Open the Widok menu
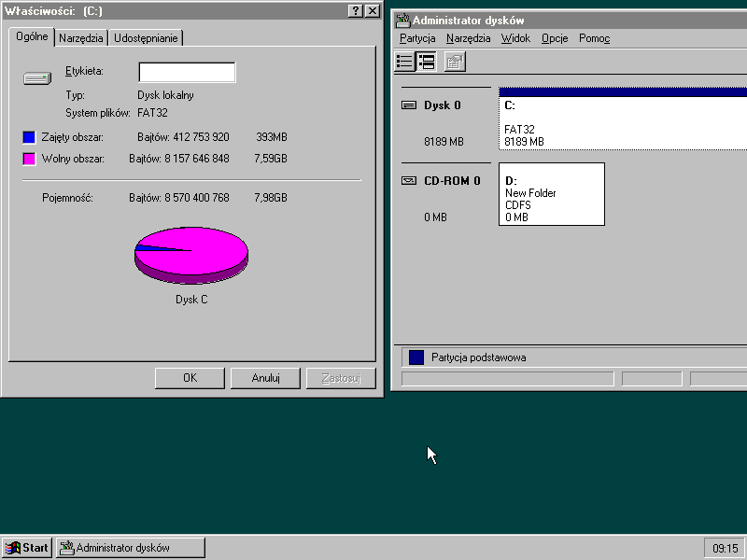The height and width of the screenshot is (560, 747). pos(515,38)
